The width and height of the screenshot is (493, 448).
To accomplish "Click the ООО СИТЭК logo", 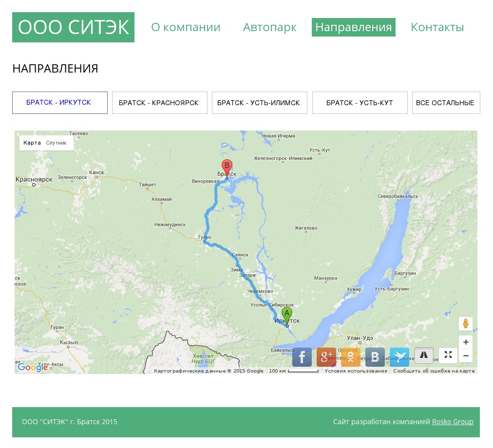I will [73, 27].
